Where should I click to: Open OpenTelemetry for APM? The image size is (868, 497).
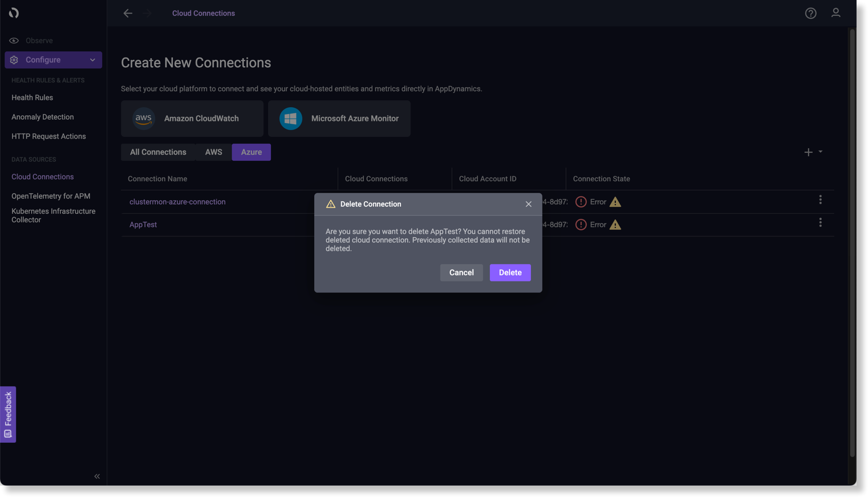[51, 196]
